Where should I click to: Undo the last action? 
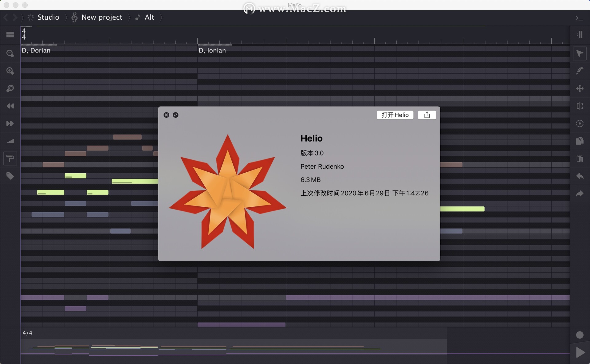[580, 176]
